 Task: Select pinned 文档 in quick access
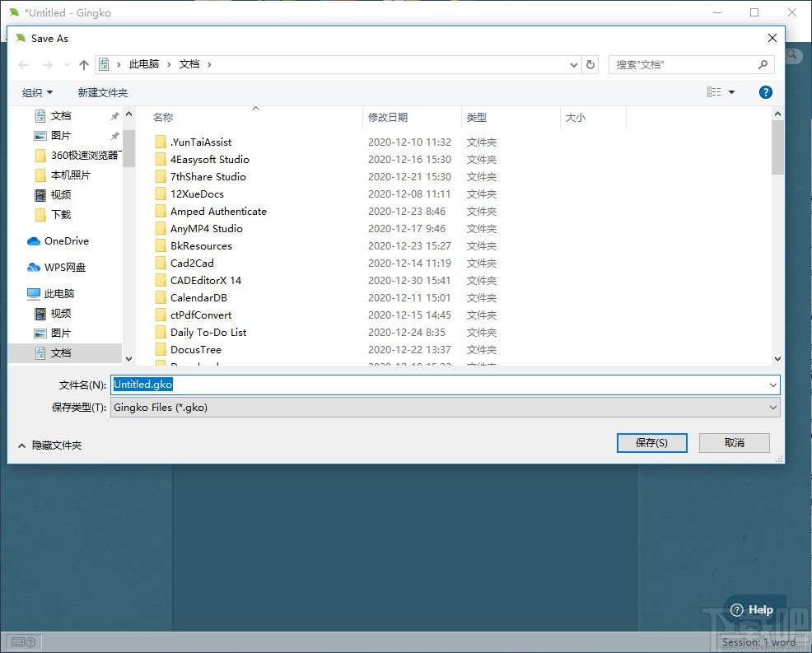point(61,116)
